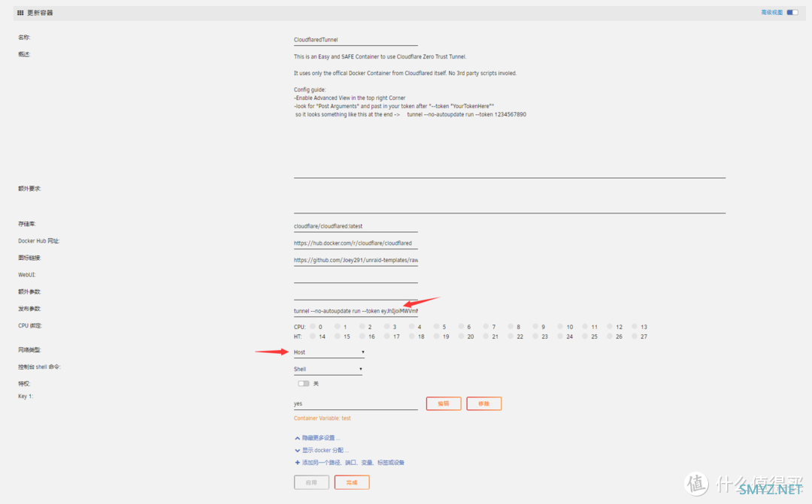Click the grey apply button
Image resolution: width=812 pixels, height=504 pixels.
tap(311, 482)
